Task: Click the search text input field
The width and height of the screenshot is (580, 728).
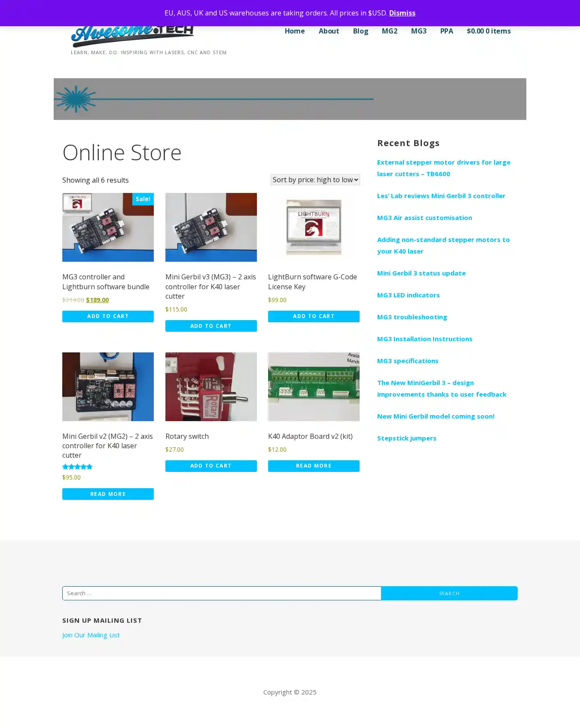Action: click(x=221, y=593)
